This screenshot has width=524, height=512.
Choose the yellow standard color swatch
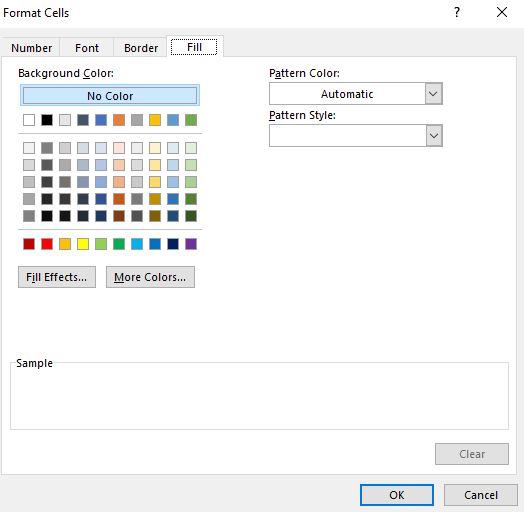(83, 244)
